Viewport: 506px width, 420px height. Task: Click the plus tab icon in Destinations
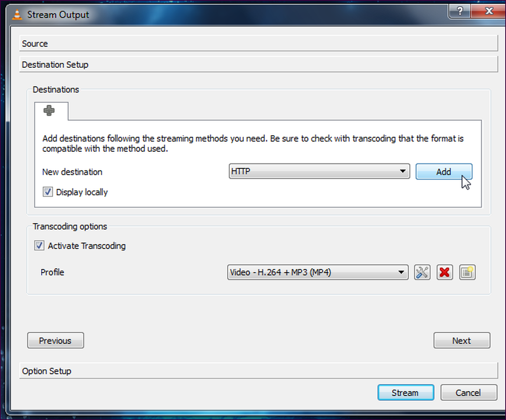49,111
